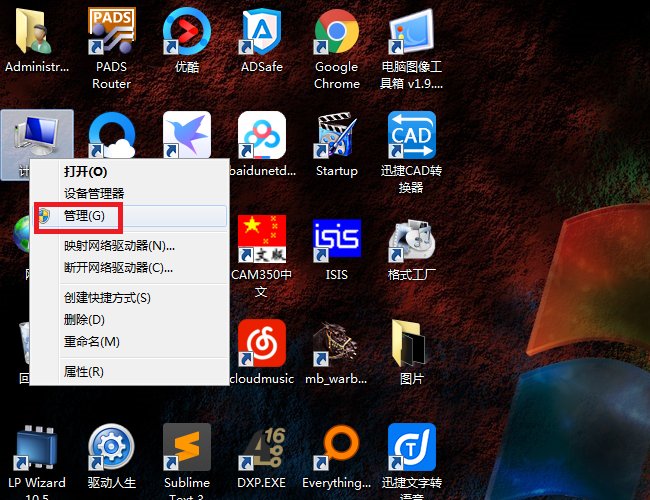Launch the CAM350中文 shortcut
The image size is (650, 500).
coord(261,238)
